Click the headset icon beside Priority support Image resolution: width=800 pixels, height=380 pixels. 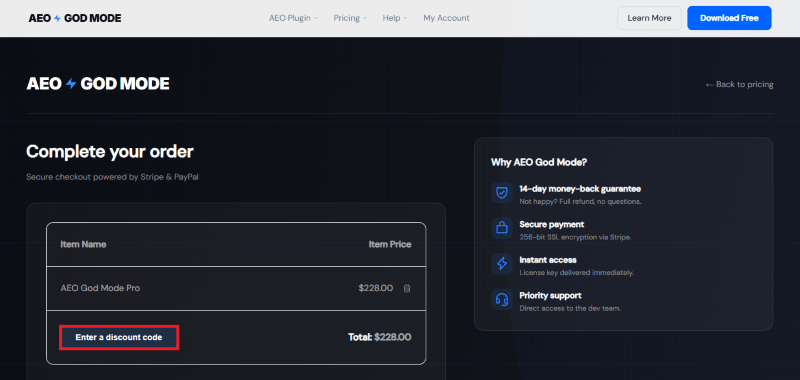click(x=502, y=299)
